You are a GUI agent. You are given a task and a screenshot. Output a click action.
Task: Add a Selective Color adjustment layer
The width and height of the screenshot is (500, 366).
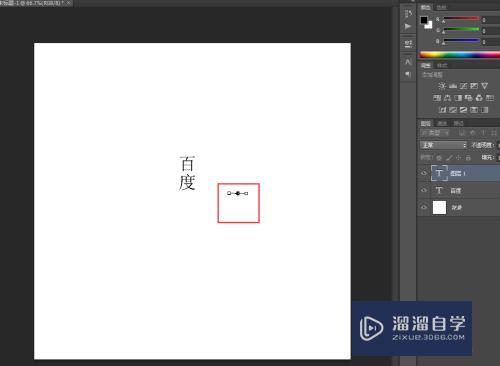(474, 110)
